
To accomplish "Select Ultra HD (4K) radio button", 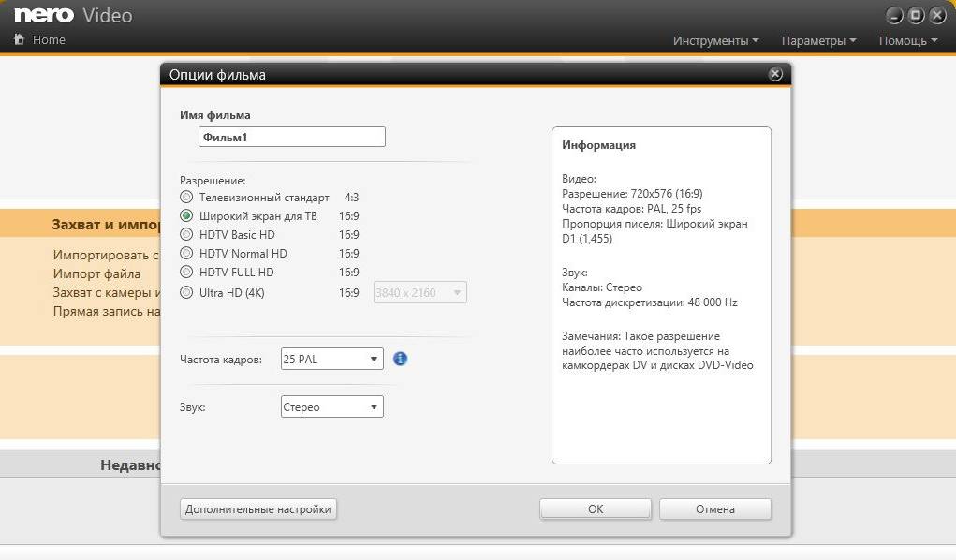I will (x=186, y=292).
